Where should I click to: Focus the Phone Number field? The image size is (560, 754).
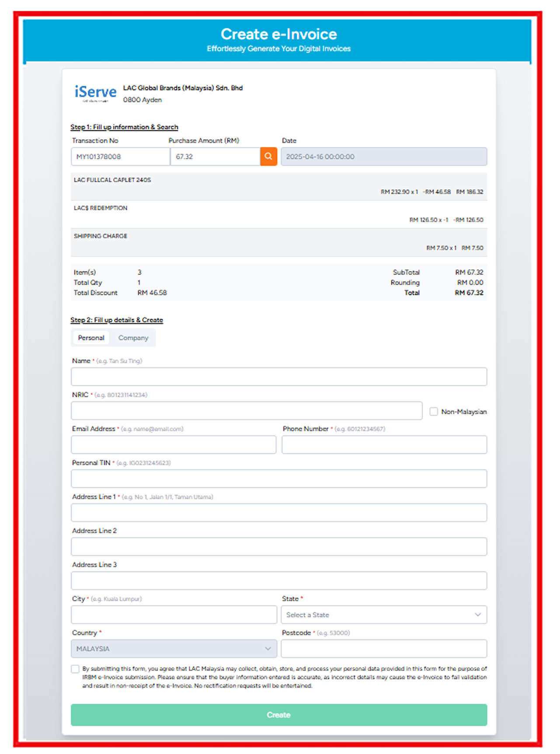tap(384, 445)
